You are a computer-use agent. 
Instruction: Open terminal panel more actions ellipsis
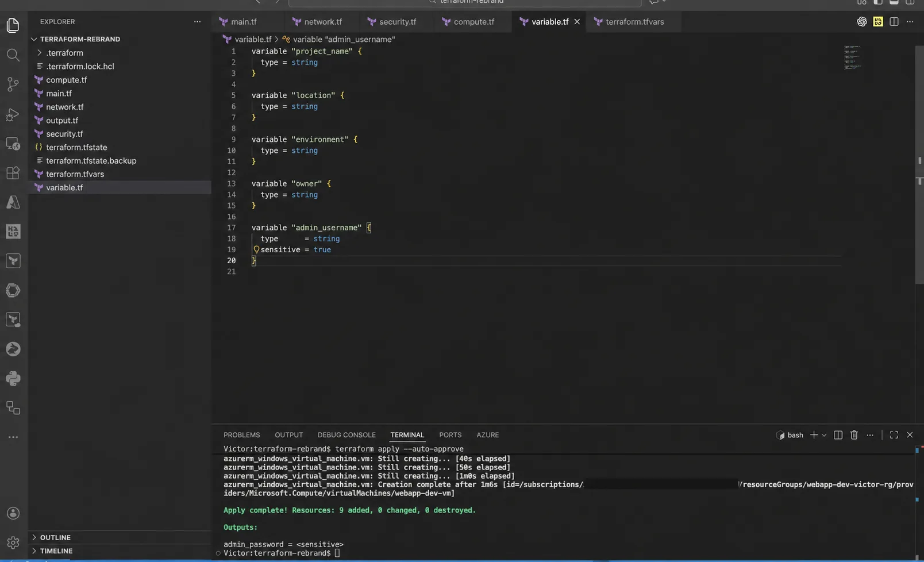[870, 435]
